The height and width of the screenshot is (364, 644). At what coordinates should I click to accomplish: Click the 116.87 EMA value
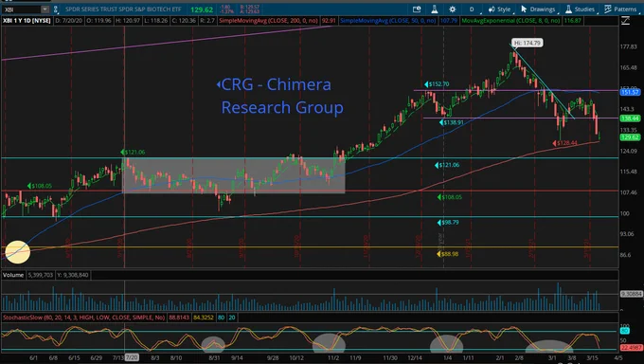pyautogui.click(x=573, y=20)
